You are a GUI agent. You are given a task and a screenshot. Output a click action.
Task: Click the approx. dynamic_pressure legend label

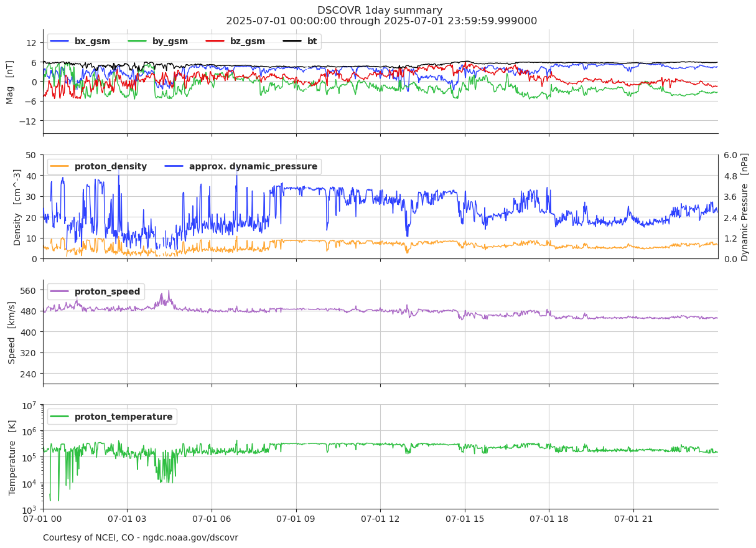click(x=253, y=167)
